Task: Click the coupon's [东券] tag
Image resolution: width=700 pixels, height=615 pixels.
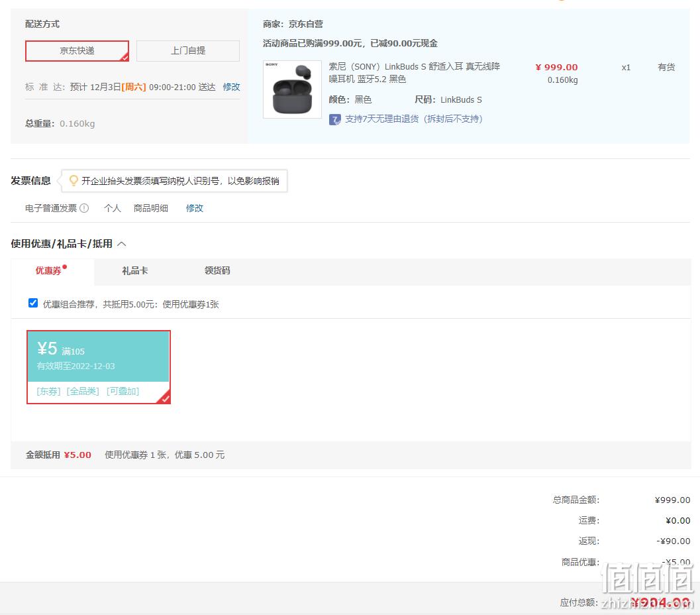Action: coord(48,391)
